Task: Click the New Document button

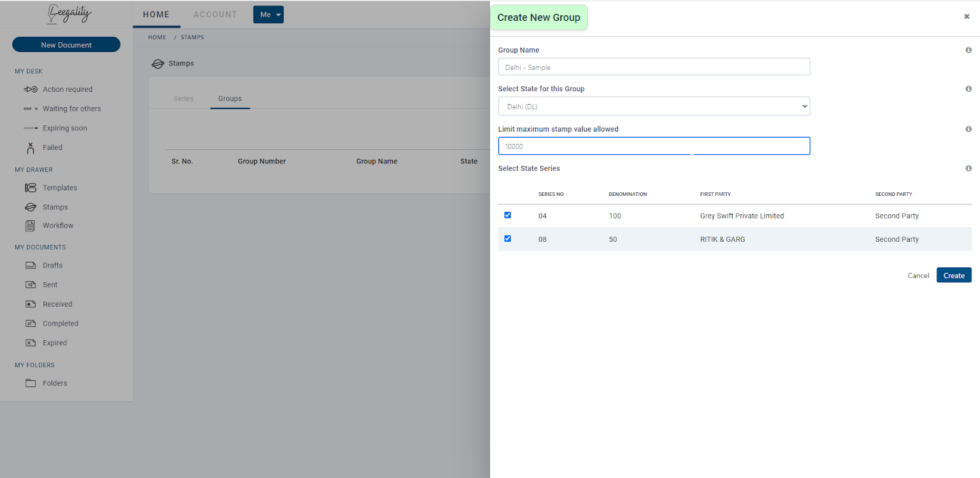Action: click(x=66, y=45)
